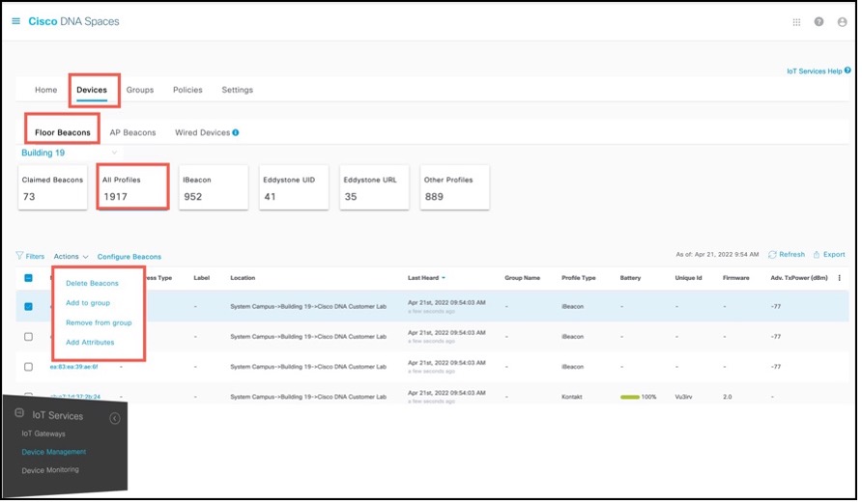Check the second beacon row checkbox
Screen dimensions: 862x504
pos(28,337)
